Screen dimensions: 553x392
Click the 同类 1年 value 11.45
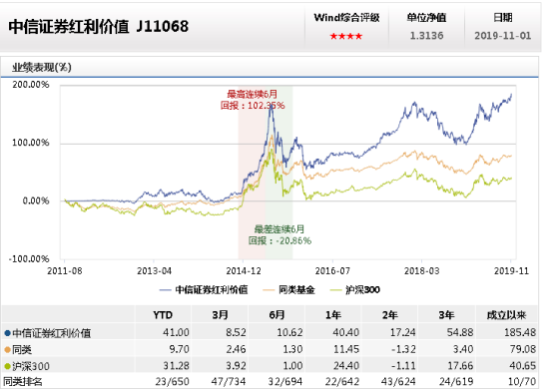[x=346, y=349]
